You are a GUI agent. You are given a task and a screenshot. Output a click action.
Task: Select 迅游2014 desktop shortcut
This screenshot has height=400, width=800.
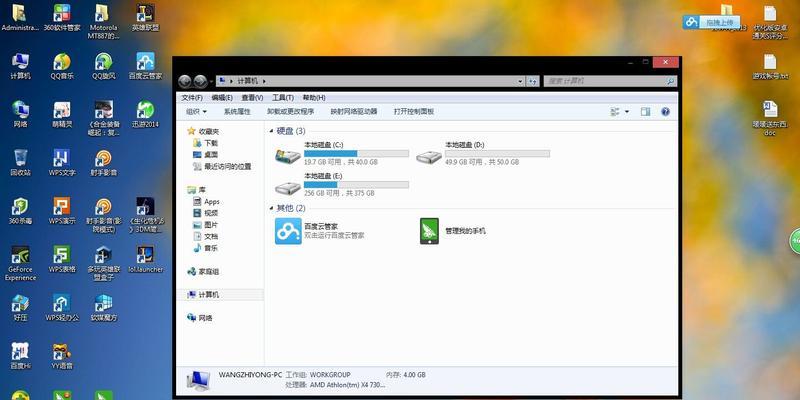[145, 114]
